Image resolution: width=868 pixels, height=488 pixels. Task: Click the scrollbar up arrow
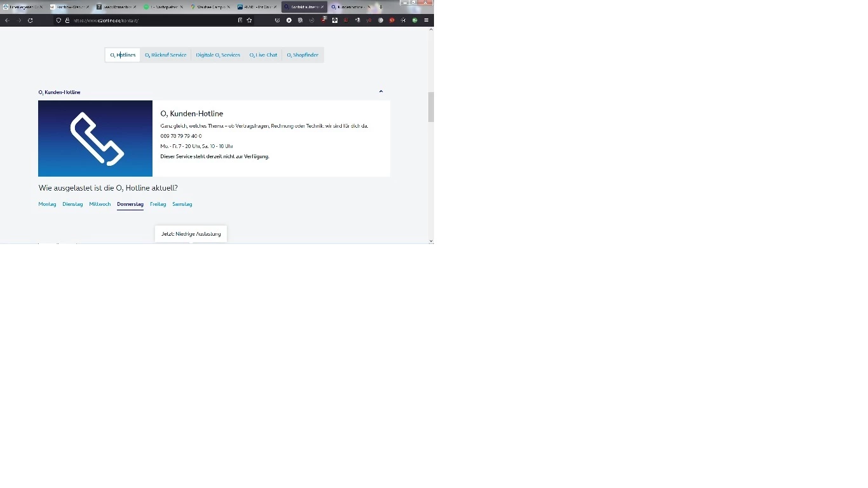coord(431,29)
